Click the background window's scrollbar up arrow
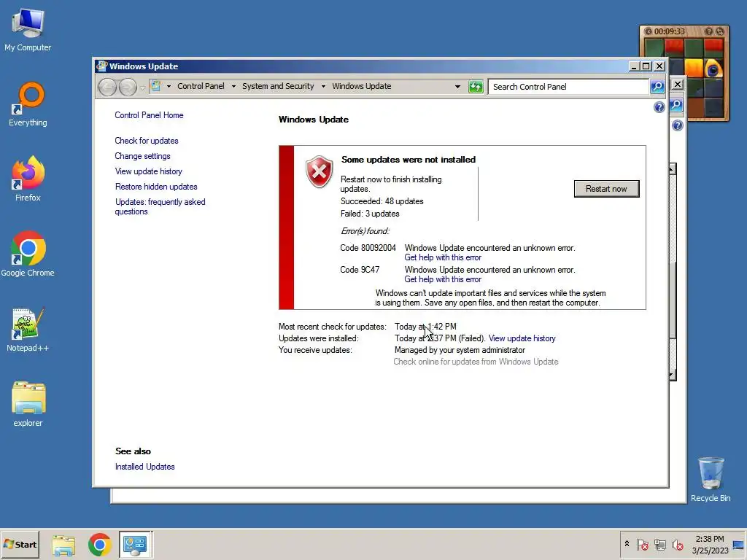 pos(672,169)
